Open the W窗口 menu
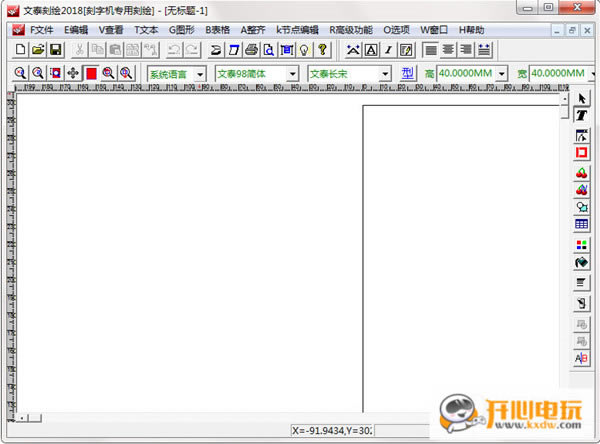The width and height of the screenshot is (600, 444). (x=434, y=30)
